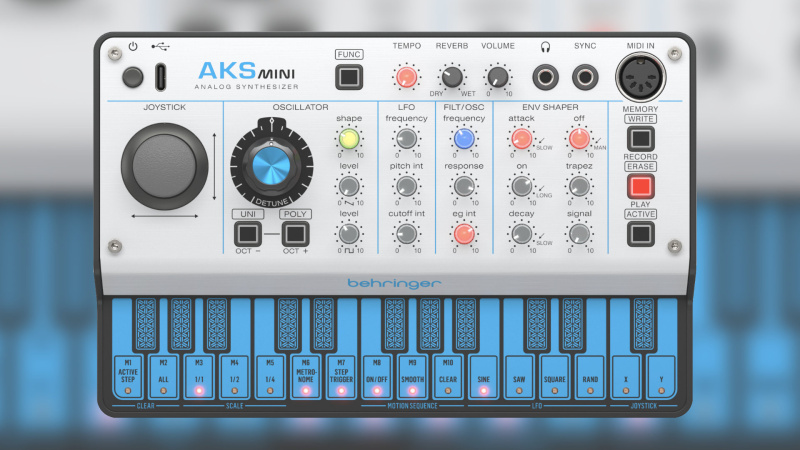Click the M10 CLEAR key

tap(448, 377)
